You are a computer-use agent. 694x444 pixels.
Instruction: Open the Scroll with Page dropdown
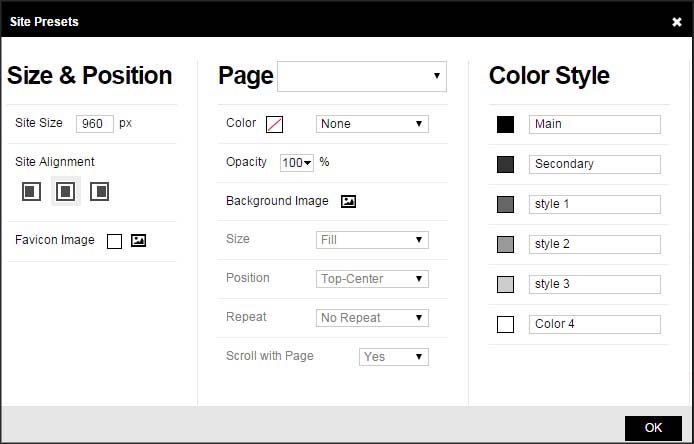coord(393,356)
